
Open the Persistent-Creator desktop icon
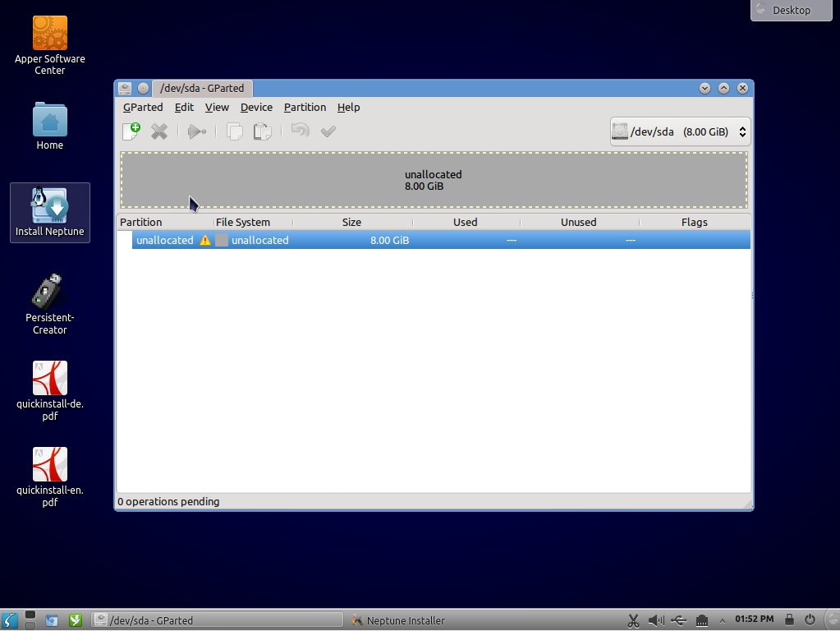50,305
